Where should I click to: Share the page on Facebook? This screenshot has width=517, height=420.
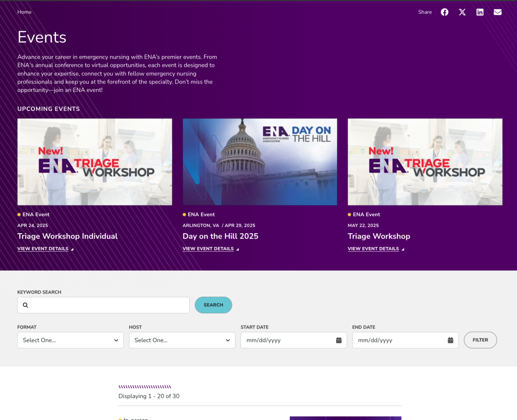tap(444, 12)
